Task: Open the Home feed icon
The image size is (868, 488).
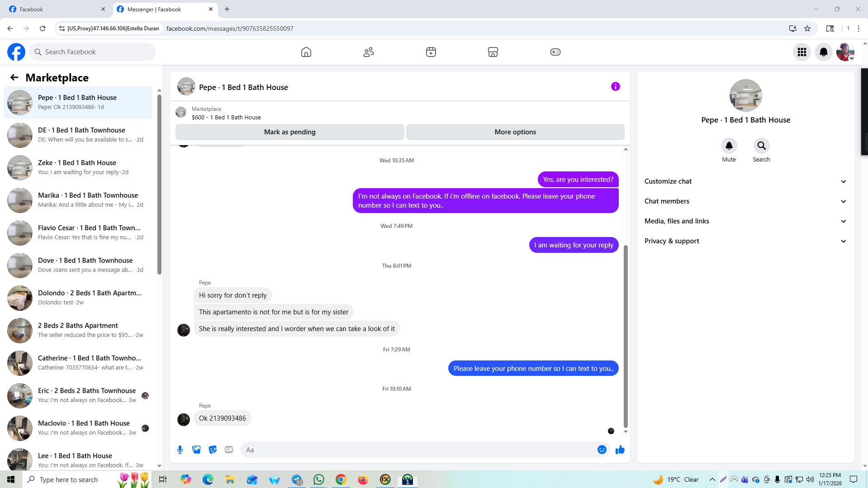Action: coord(306,52)
